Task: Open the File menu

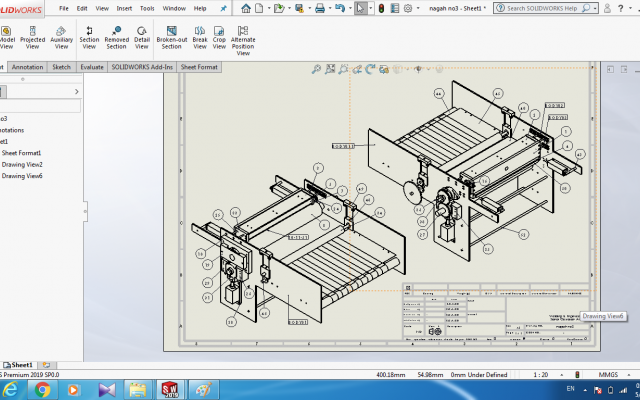Action: coord(64,8)
